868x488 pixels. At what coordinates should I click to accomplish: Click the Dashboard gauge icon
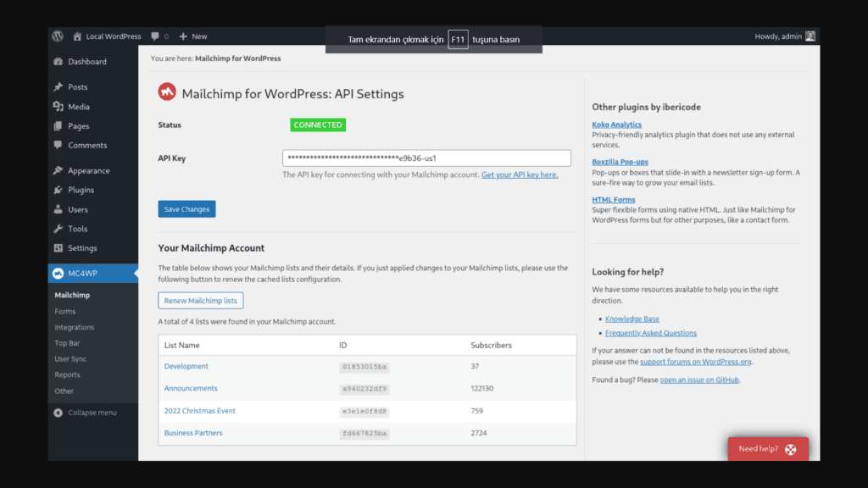tap(58, 61)
